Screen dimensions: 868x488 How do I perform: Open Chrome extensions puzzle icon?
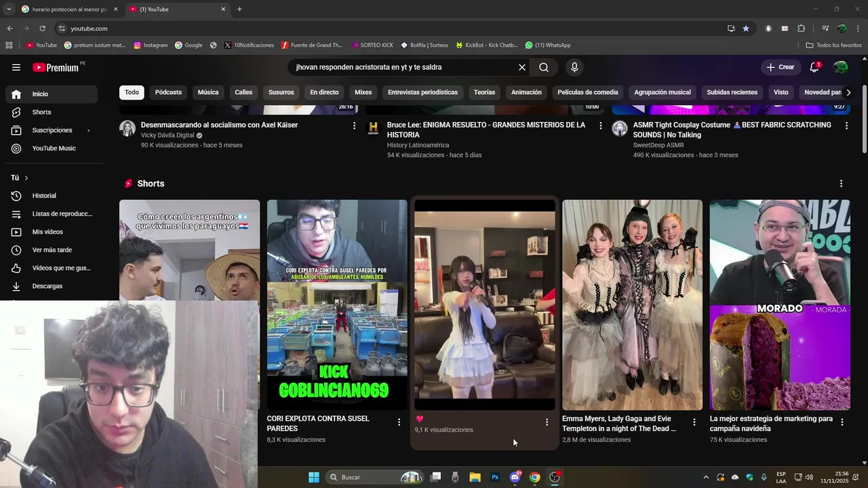point(801,28)
